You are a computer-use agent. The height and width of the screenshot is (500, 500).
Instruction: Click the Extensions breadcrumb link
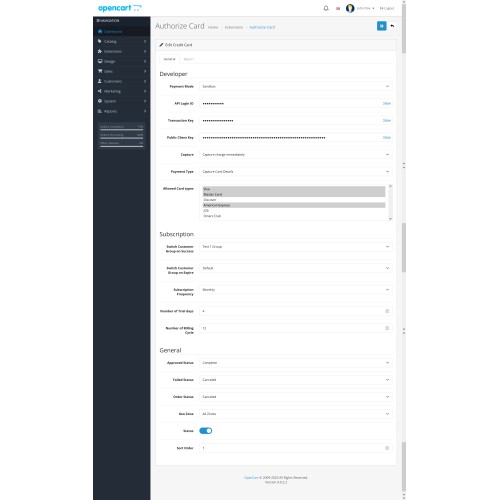(234, 27)
